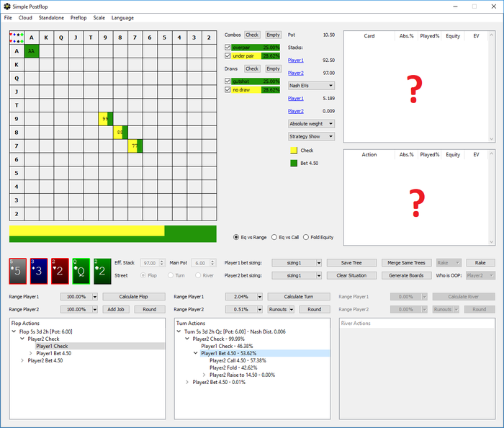Open the File menu
The height and width of the screenshot is (428, 504).
point(8,18)
